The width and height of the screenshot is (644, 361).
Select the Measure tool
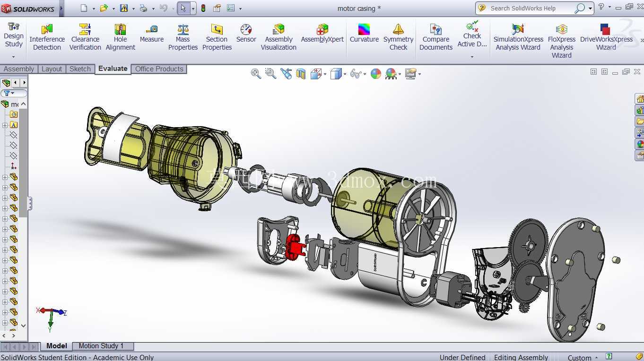coord(152,34)
